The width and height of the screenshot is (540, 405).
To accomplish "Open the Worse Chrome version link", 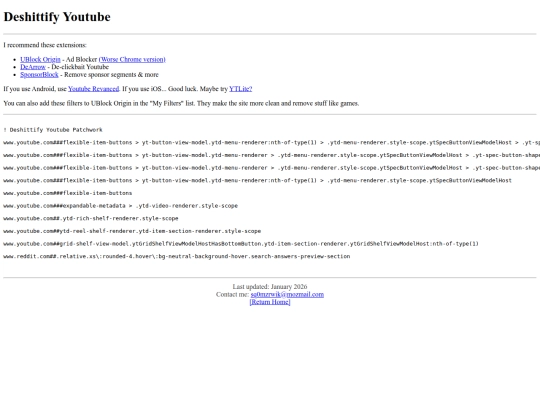I will (132, 59).
